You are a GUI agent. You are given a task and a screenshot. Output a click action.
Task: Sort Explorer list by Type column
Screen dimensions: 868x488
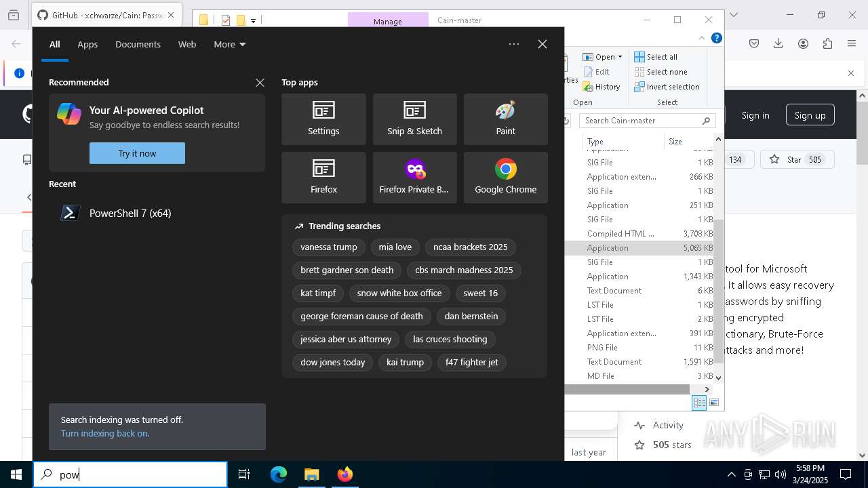624,142
